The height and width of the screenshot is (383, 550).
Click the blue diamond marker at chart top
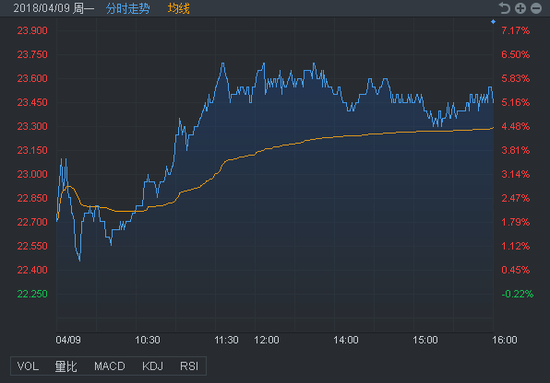(x=493, y=22)
